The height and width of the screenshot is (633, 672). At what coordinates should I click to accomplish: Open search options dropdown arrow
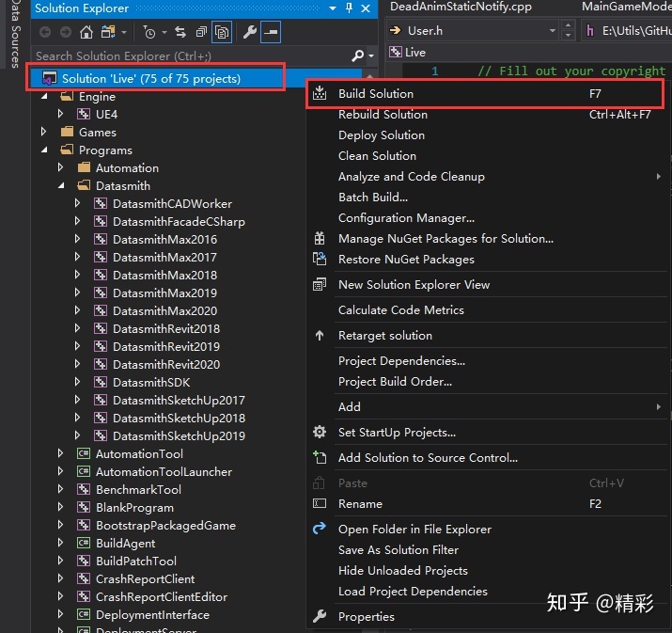[371, 55]
